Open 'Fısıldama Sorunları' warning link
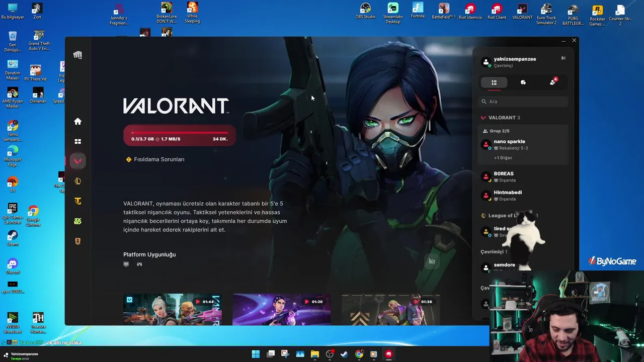 pyautogui.click(x=155, y=159)
